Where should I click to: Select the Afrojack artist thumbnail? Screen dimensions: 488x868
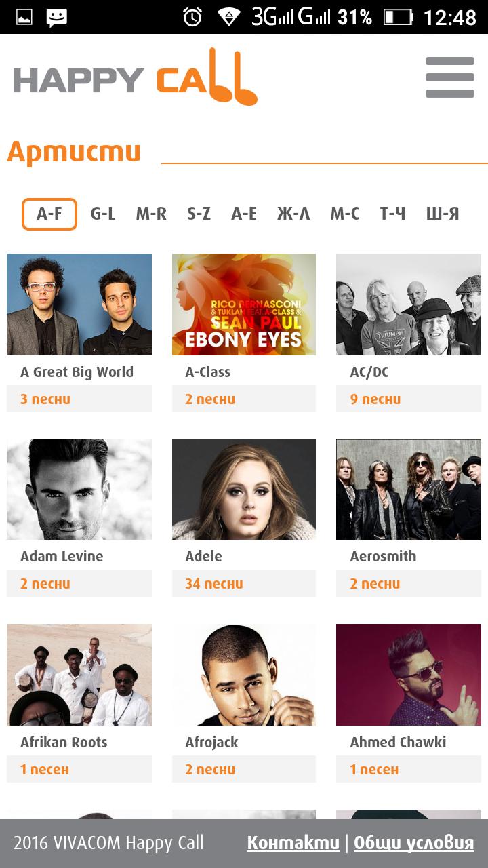(x=244, y=675)
